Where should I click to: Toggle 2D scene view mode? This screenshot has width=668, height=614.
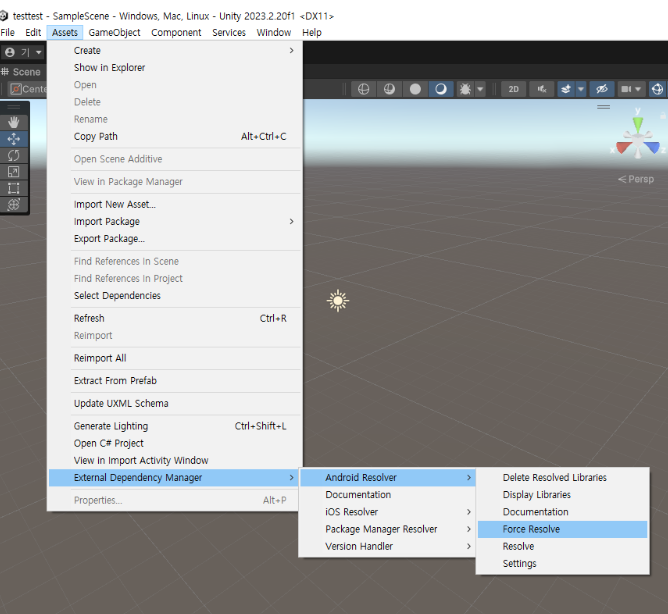pos(513,89)
